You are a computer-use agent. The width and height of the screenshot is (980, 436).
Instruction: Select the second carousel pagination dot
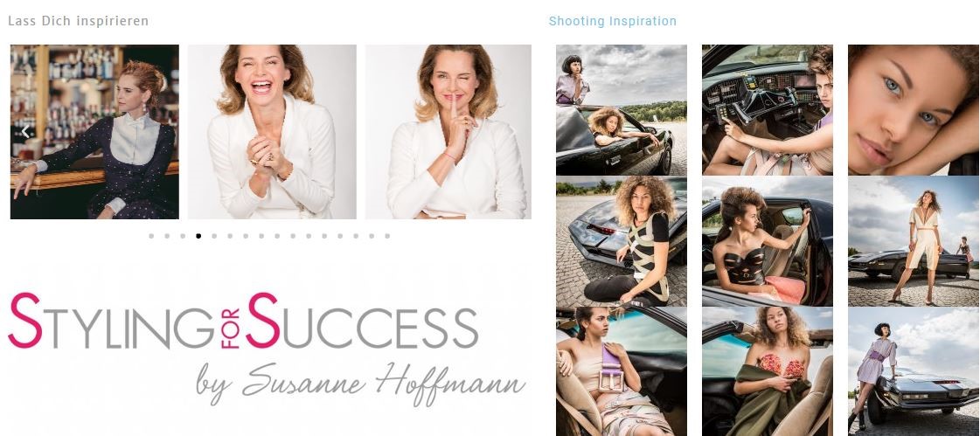tap(167, 236)
